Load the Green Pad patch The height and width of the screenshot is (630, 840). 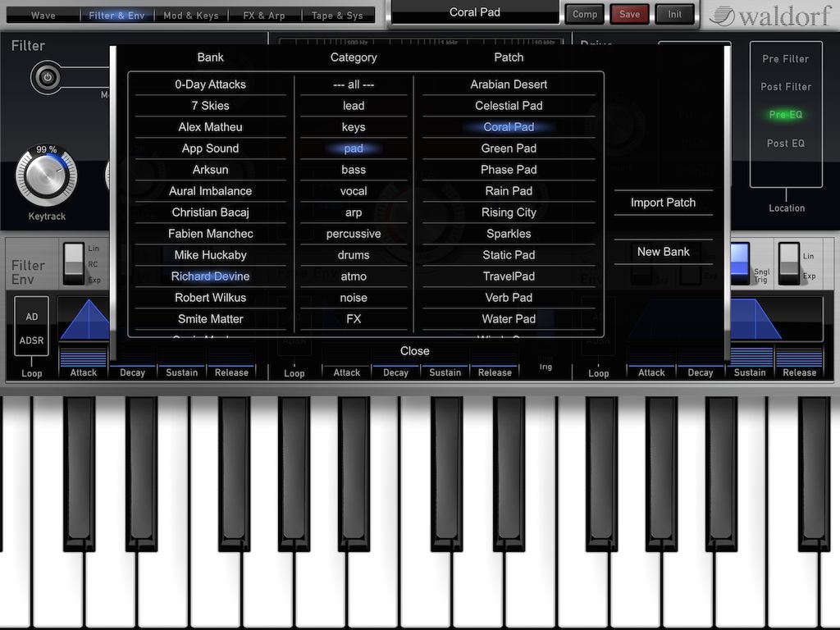coord(509,148)
